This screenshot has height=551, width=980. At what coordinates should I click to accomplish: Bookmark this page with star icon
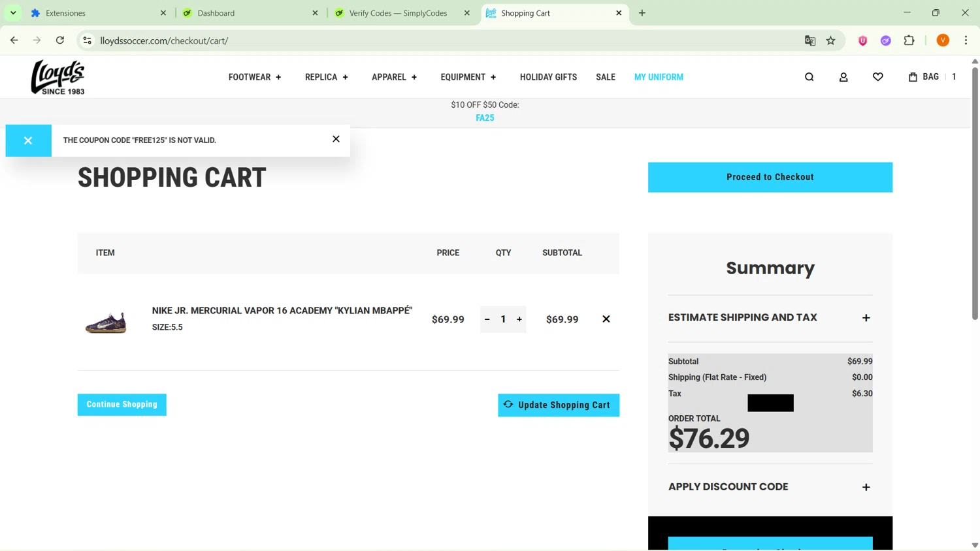[x=831, y=40]
